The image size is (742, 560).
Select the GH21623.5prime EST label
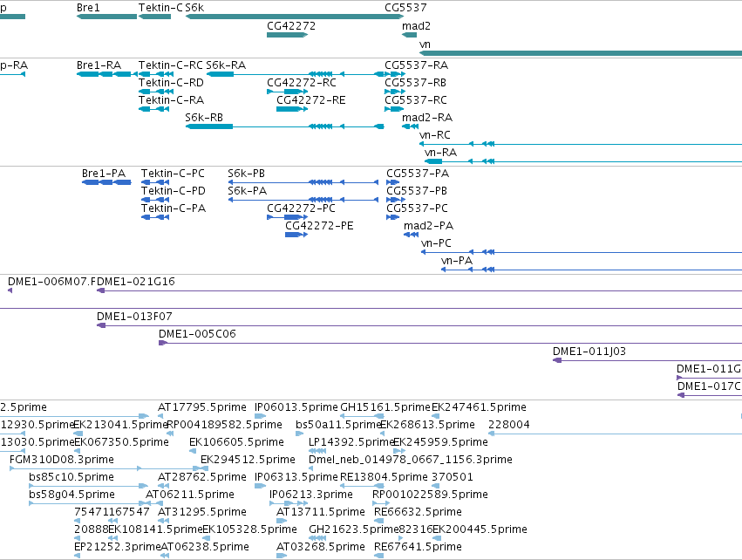[x=353, y=529]
